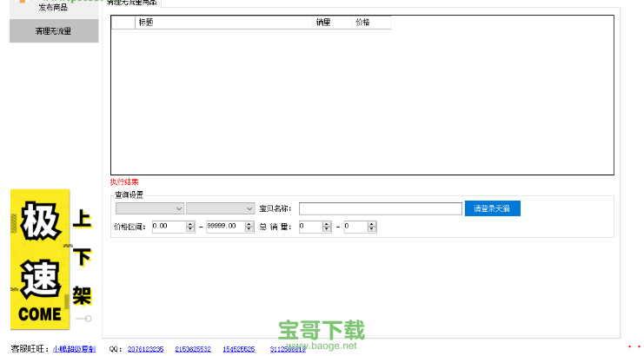
Task: Open the 发布商品 sidebar tab
Action: (x=54, y=8)
